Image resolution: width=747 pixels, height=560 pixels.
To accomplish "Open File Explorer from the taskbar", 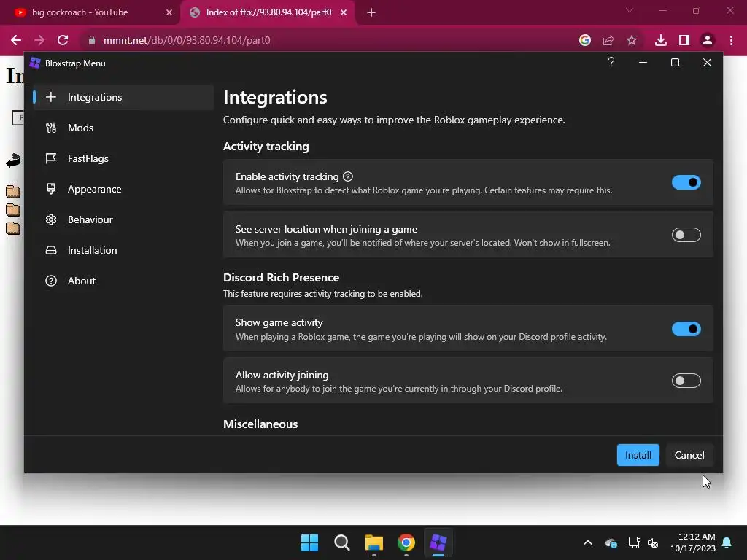I will (x=374, y=542).
